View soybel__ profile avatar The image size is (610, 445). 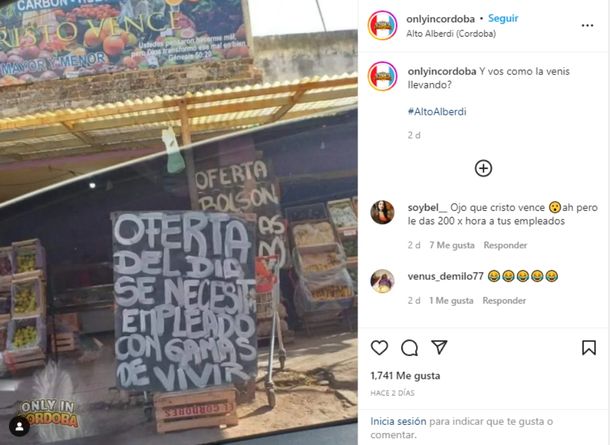pyautogui.click(x=382, y=212)
